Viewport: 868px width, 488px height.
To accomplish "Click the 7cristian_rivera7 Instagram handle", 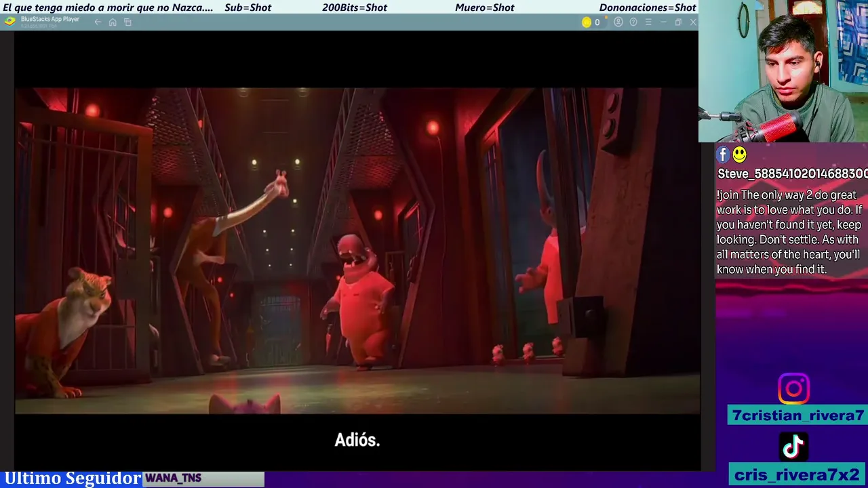I will coord(797,415).
